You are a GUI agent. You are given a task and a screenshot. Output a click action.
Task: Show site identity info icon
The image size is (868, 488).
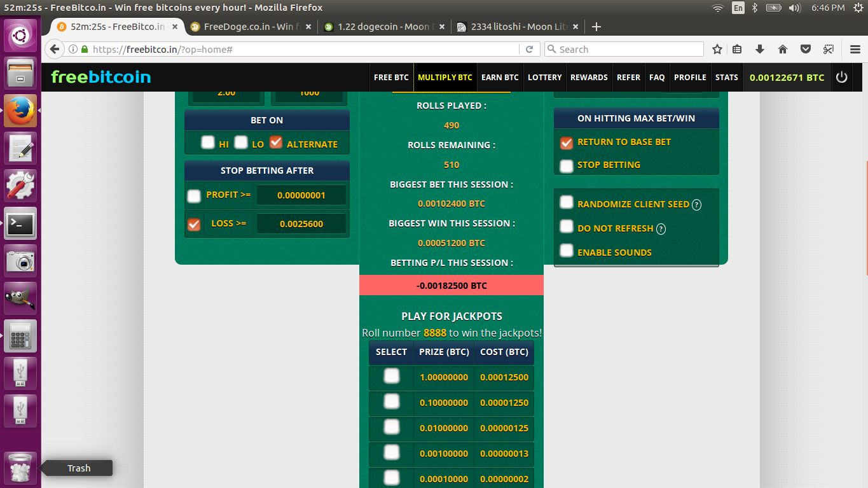tap(73, 49)
